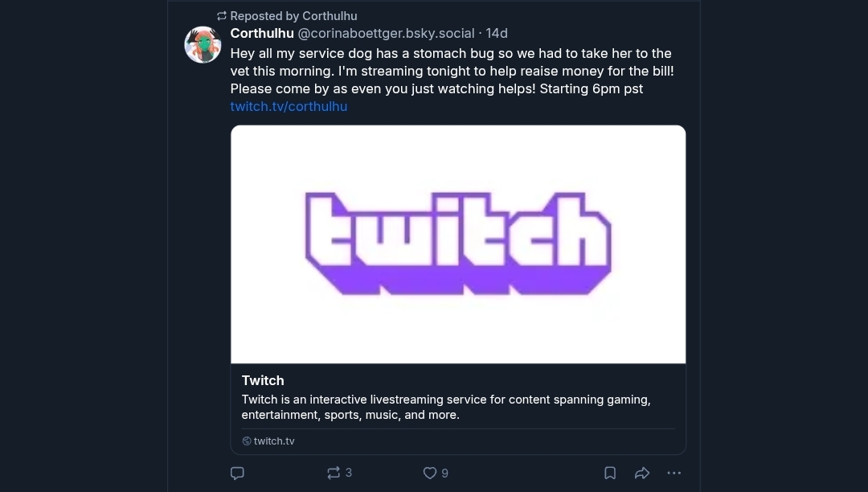
Task: Click the 'Twitch' card title
Action: [x=262, y=380]
